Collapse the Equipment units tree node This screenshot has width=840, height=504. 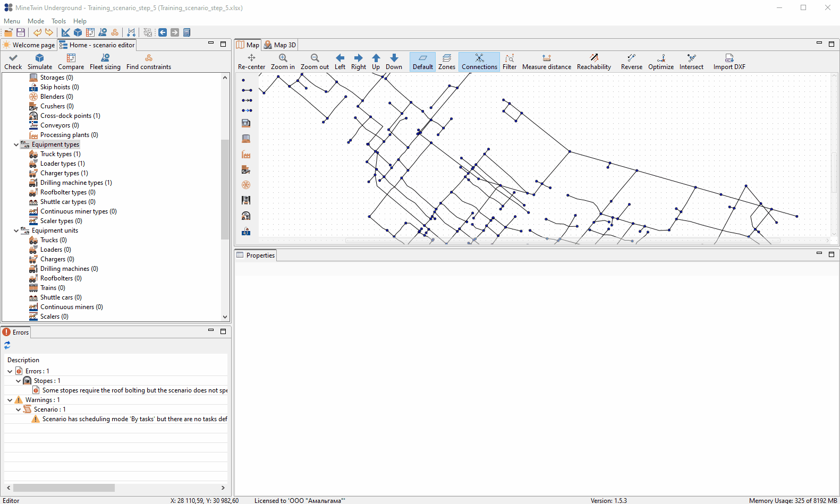(16, 230)
